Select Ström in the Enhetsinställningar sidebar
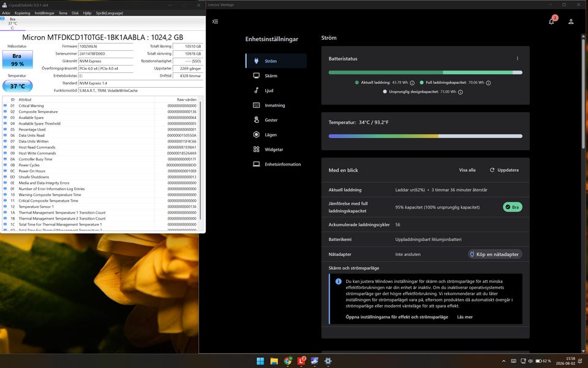588x368 pixels. (276, 61)
